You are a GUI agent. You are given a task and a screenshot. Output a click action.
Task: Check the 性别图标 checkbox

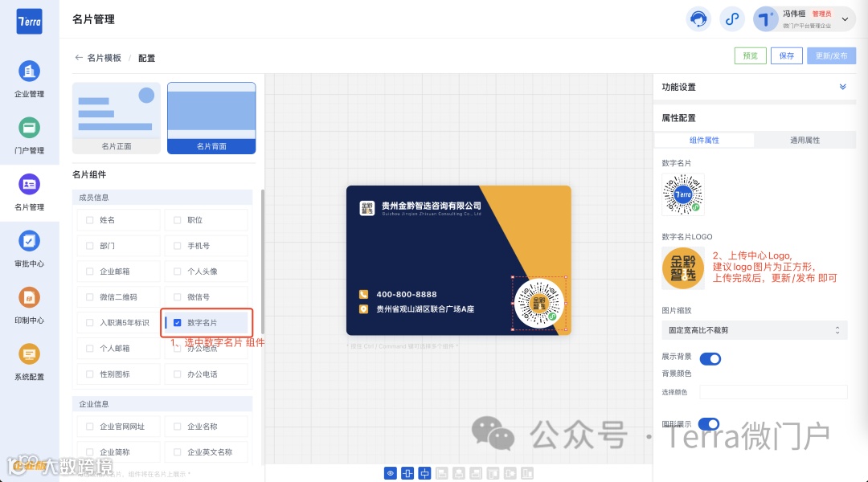point(90,374)
